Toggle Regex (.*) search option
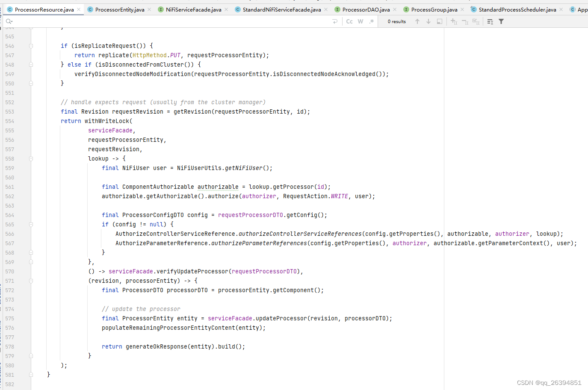588x390 pixels. (x=371, y=21)
